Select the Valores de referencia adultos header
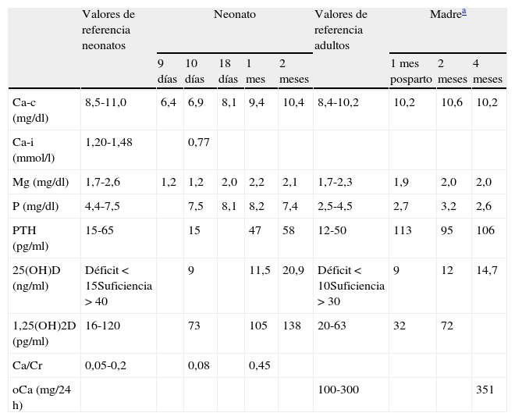 [x=339, y=29]
